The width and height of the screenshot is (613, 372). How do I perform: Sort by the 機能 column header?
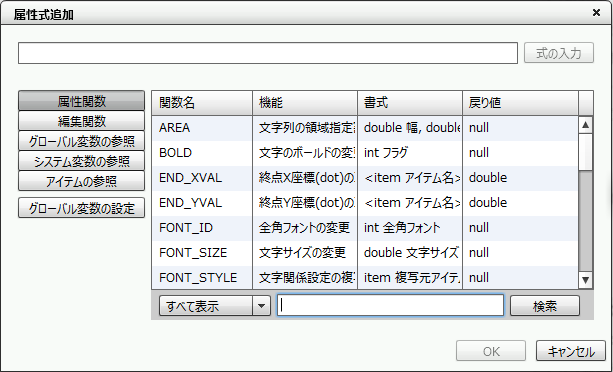pos(305,103)
